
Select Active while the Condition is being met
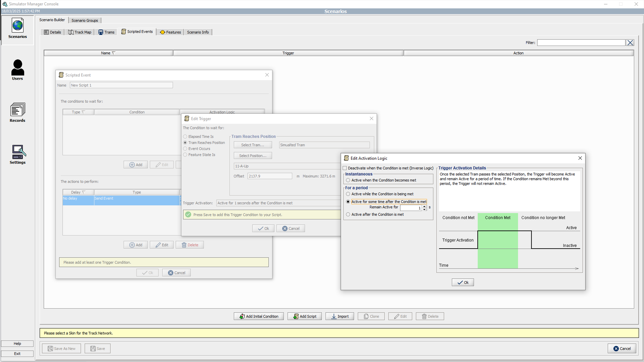[348, 194]
